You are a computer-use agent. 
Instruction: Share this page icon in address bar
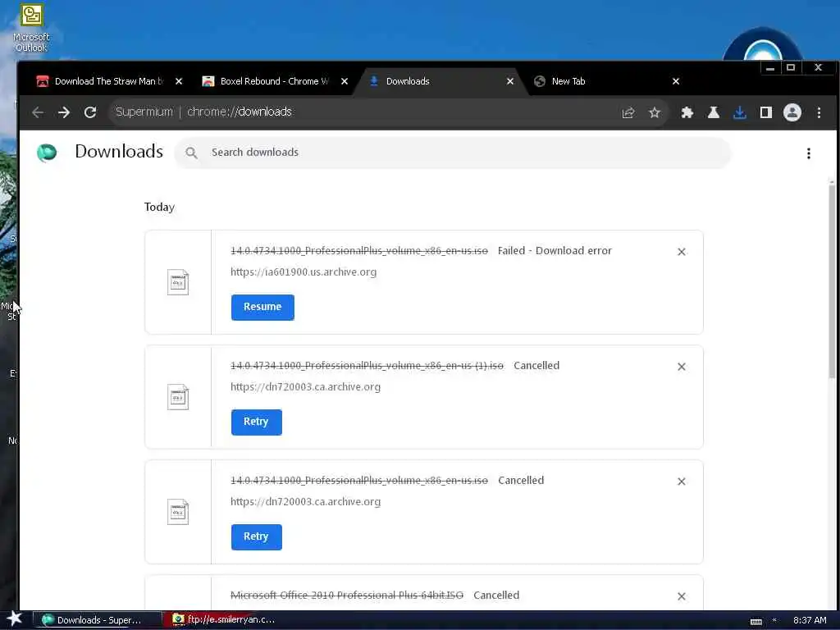(x=628, y=112)
